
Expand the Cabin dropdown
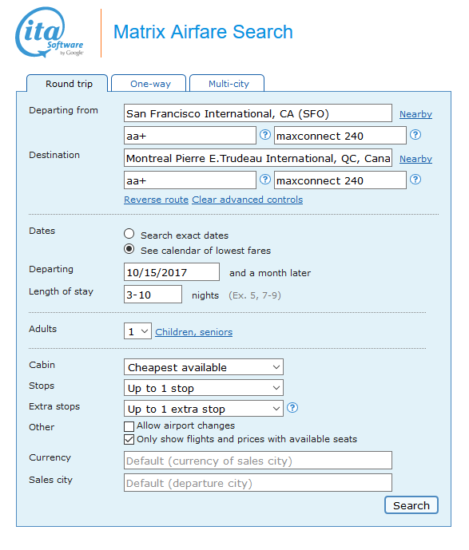tap(203, 367)
